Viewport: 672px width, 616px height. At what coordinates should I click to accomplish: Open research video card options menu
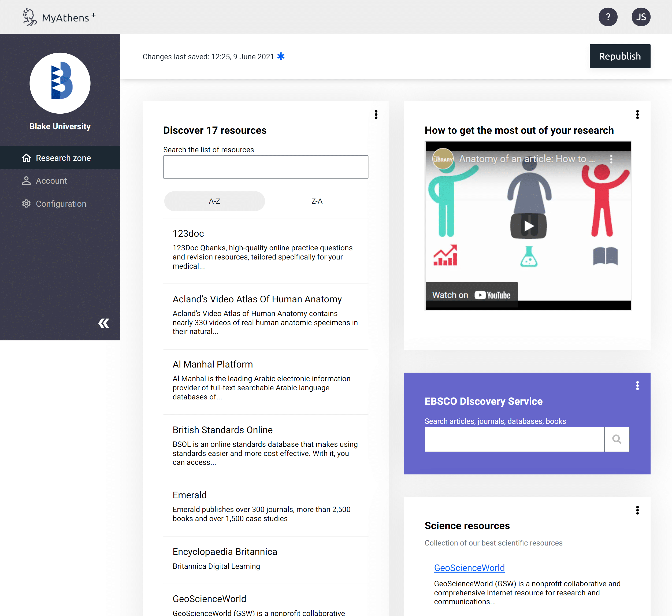click(x=637, y=114)
